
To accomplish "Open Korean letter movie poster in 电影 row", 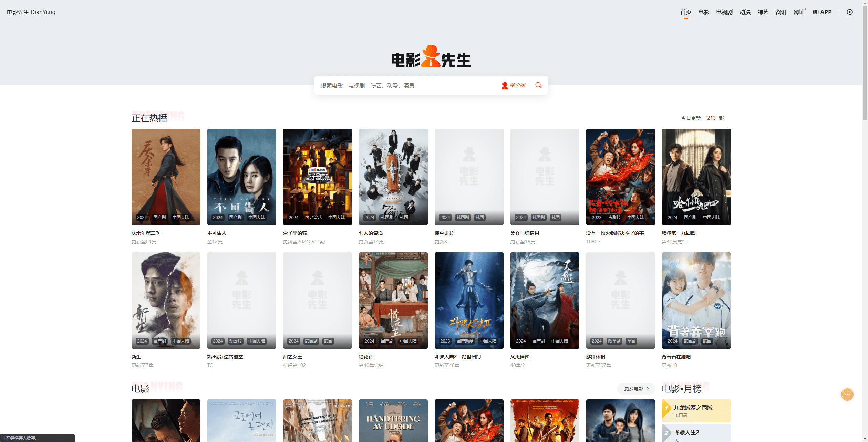I will [x=241, y=421].
